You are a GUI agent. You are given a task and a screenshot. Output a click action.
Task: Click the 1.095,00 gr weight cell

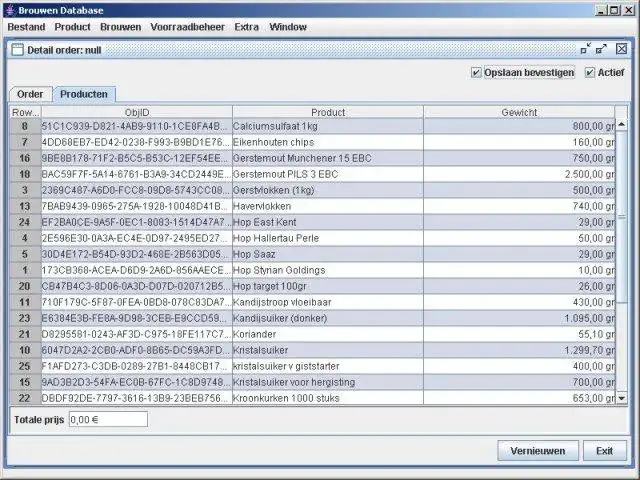519,318
